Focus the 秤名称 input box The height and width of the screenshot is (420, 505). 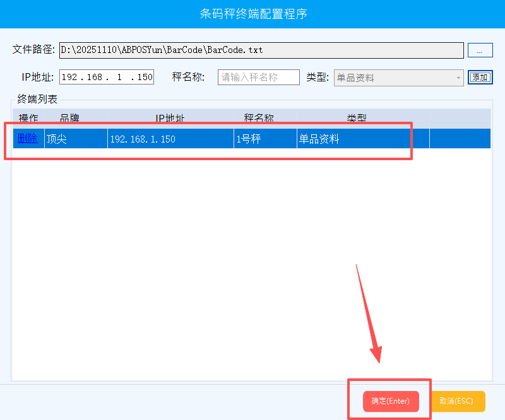(259, 77)
